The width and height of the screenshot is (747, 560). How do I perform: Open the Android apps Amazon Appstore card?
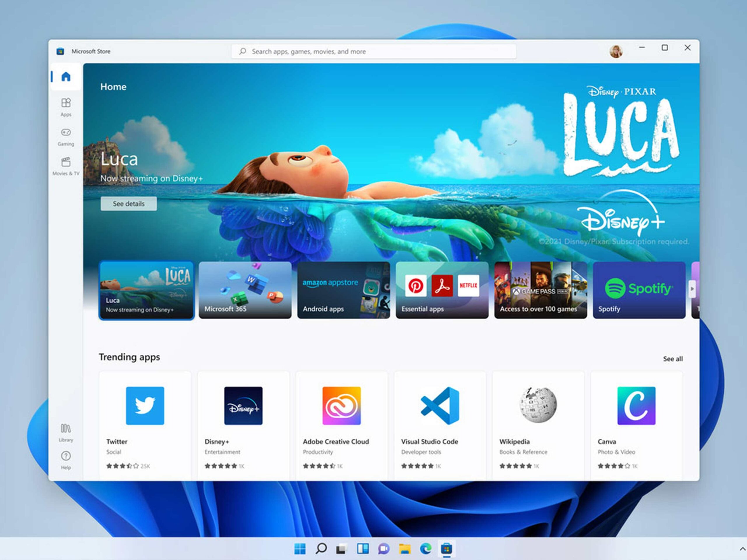(x=343, y=290)
